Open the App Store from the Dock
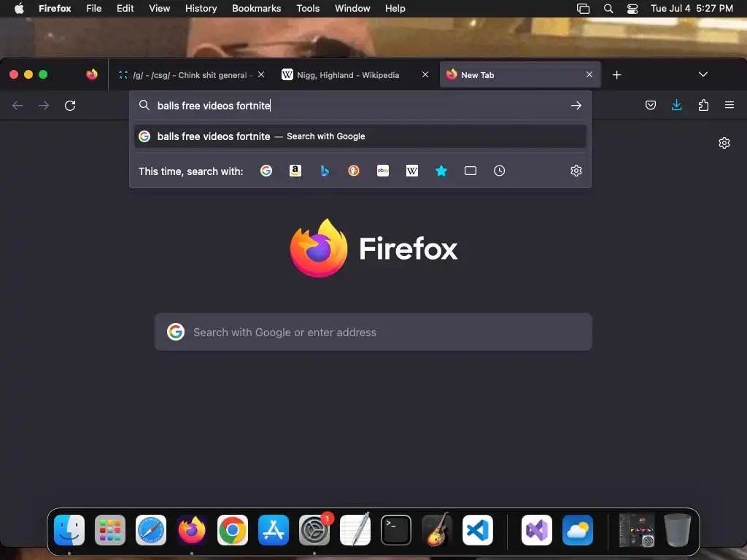The width and height of the screenshot is (747, 560). click(x=274, y=530)
